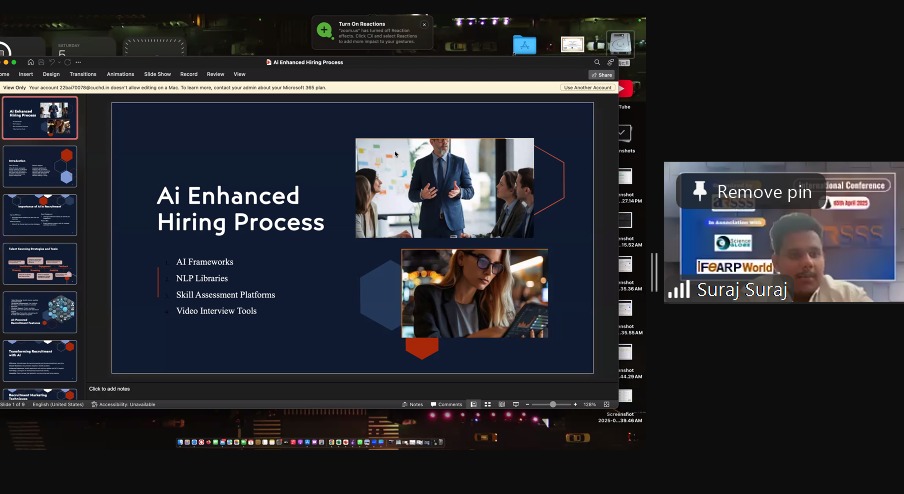Click Accessibility: Unavailable status item
Image resolution: width=904 pixels, height=494 pixels.
coord(123,405)
